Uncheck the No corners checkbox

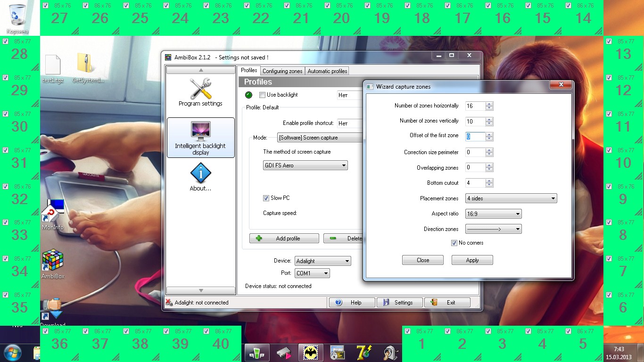[x=454, y=243]
